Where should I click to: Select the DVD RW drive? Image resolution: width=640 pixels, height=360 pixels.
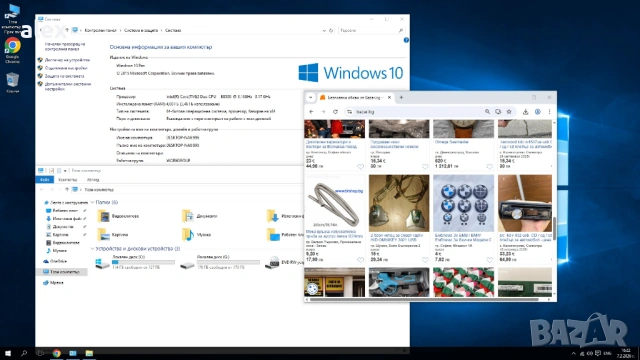tap(284, 262)
